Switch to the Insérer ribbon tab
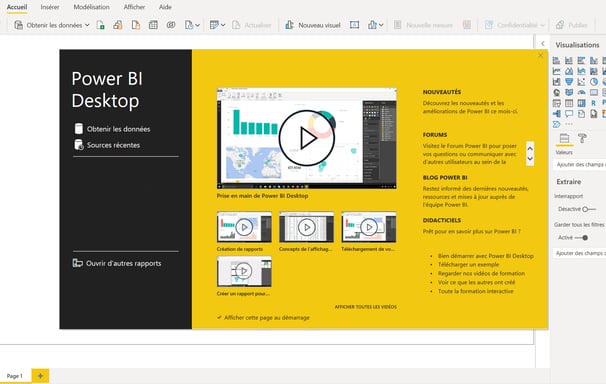 click(50, 7)
